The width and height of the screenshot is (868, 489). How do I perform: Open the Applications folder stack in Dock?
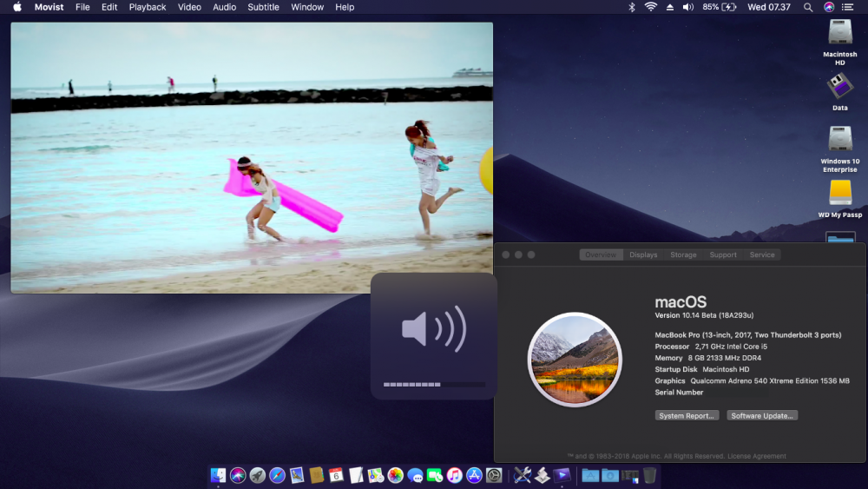pyautogui.click(x=590, y=475)
